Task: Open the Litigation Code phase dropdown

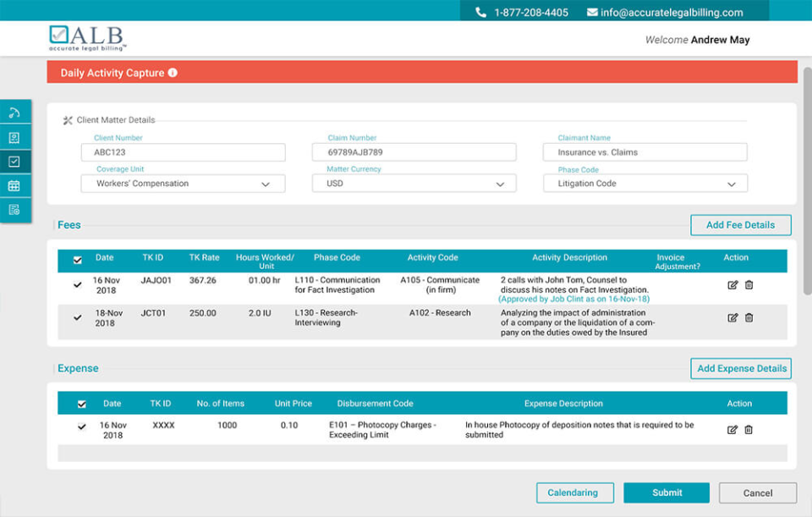Action: click(x=645, y=183)
